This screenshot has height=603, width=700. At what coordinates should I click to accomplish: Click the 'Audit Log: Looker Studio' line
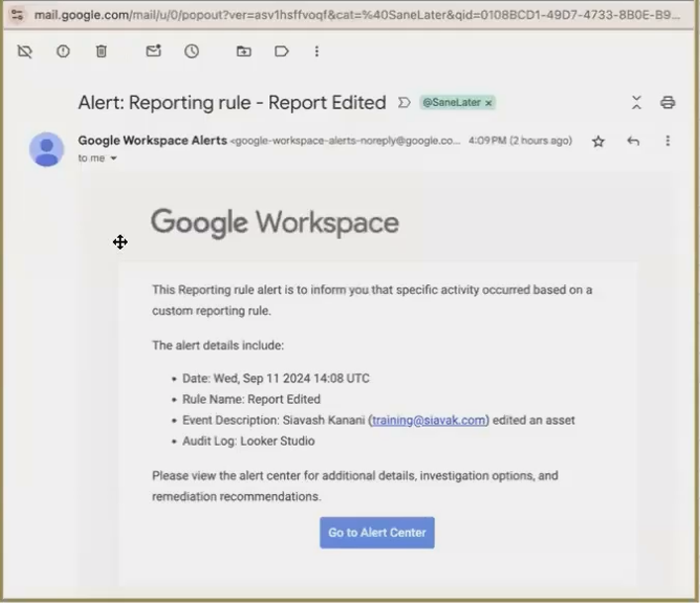249,441
